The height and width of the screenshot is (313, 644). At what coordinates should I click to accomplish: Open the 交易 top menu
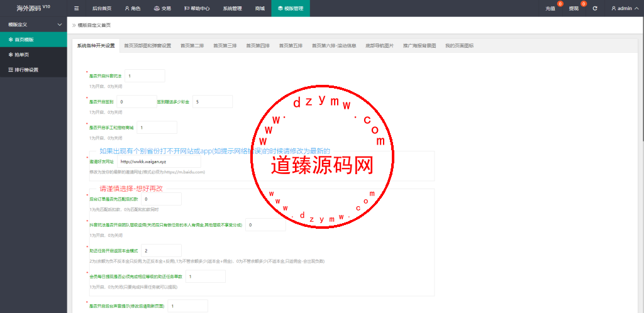coord(162,8)
